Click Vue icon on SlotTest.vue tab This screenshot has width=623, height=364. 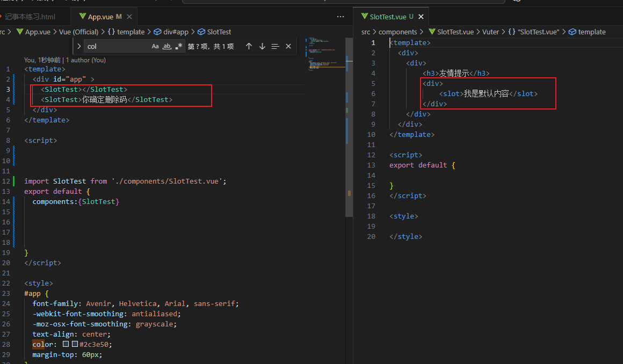coord(364,16)
